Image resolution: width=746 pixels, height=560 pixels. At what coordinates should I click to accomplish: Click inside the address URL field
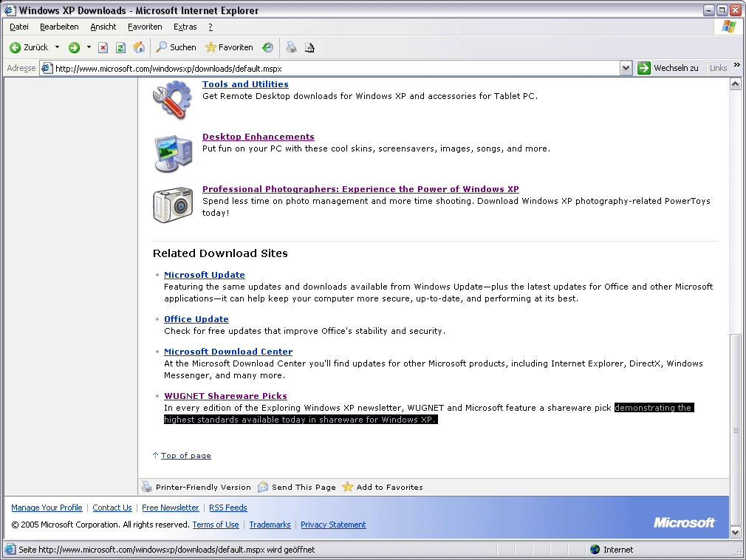[x=332, y=68]
